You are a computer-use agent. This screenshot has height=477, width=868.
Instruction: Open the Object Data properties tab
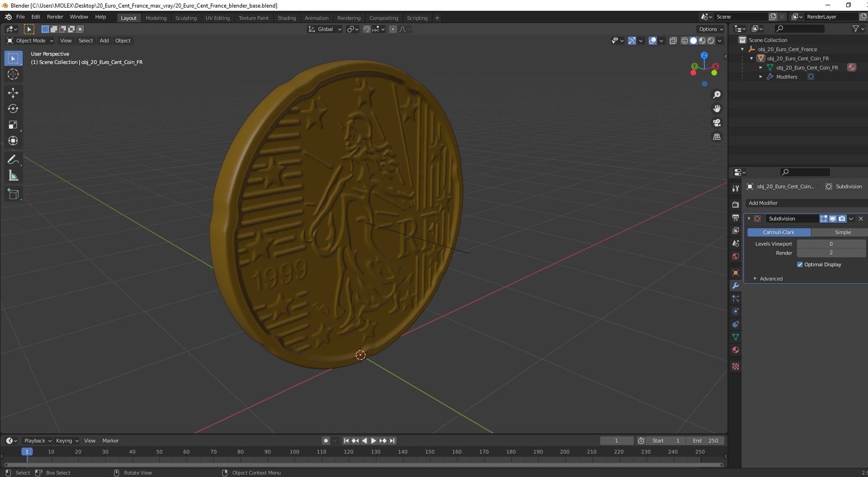click(x=736, y=337)
